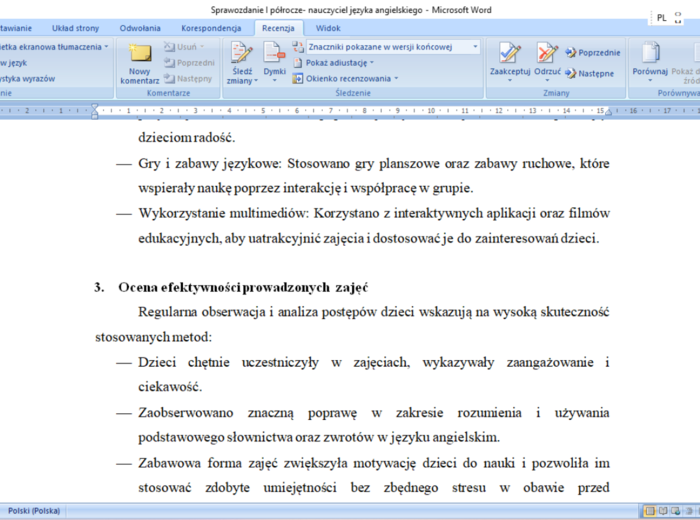
Task: Click the Pokaż adiustację page icon
Action: tap(298, 63)
